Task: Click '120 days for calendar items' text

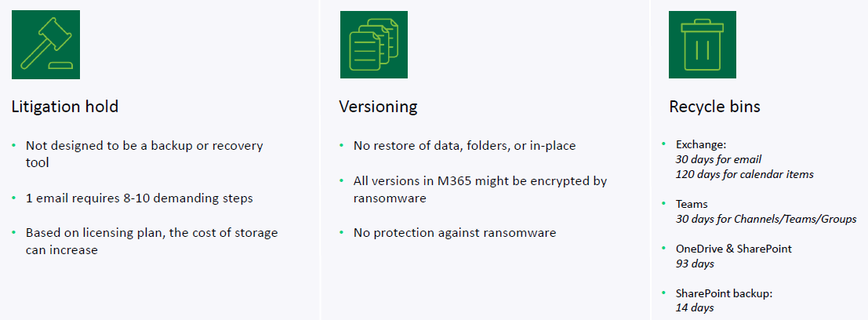Action: pyautogui.click(x=745, y=174)
